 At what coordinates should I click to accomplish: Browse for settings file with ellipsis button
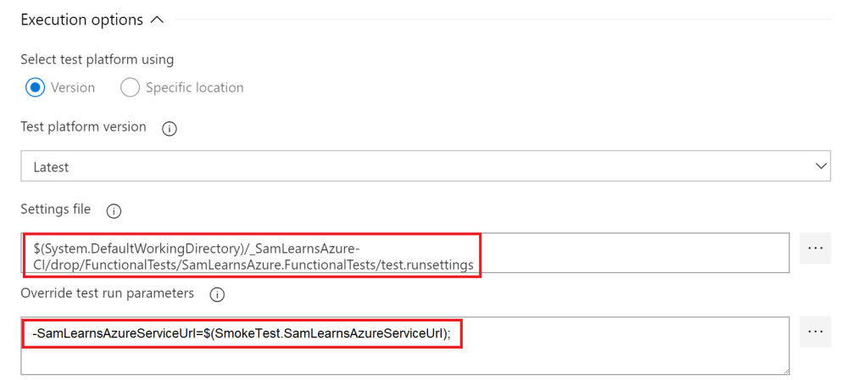[815, 248]
